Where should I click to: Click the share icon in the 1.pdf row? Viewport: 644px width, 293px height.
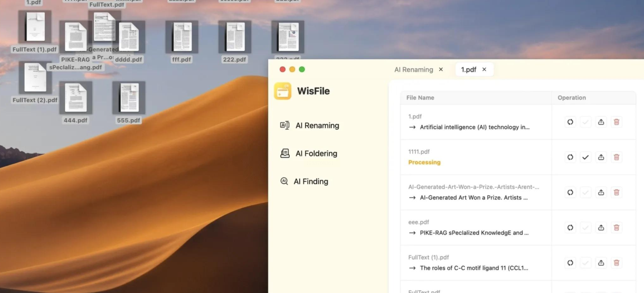[601, 122]
